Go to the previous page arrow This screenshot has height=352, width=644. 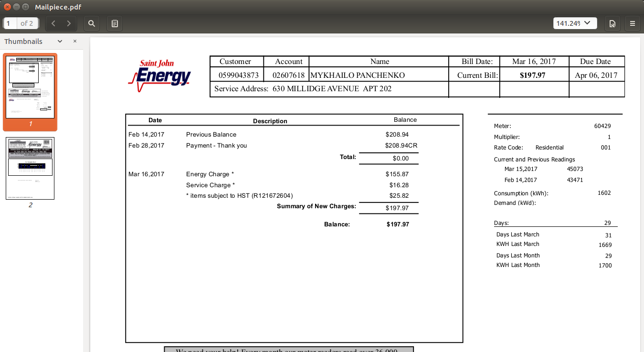click(x=53, y=23)
